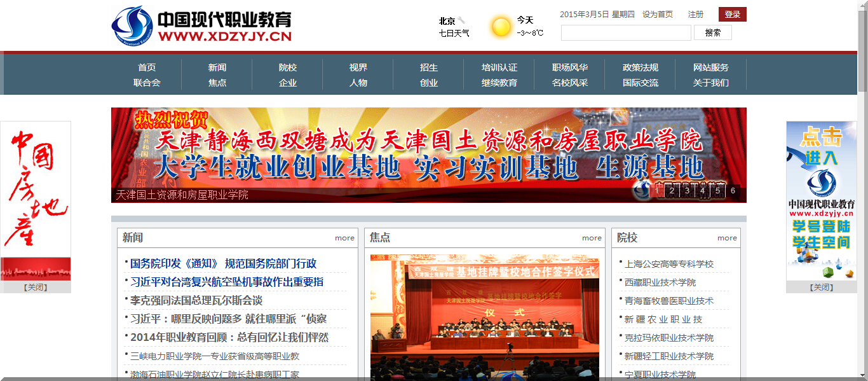Click the 注册 register link
Screen dimensions: 868x381
[695, 15]
